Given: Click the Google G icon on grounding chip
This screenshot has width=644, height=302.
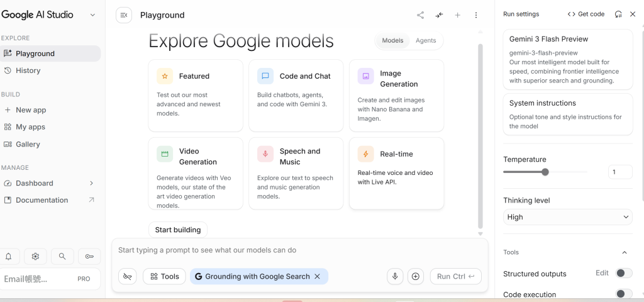Looking at the screenshot, I should tap(198, 277).
